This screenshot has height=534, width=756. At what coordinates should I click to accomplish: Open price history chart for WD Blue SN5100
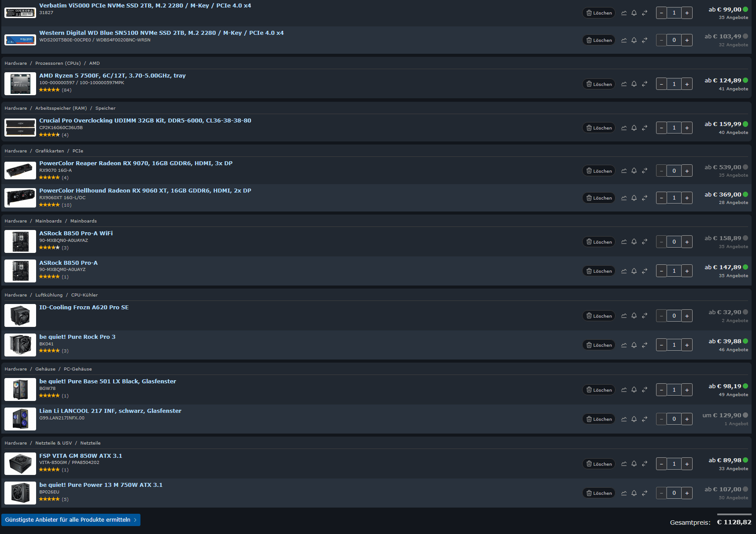click(624, 40)
